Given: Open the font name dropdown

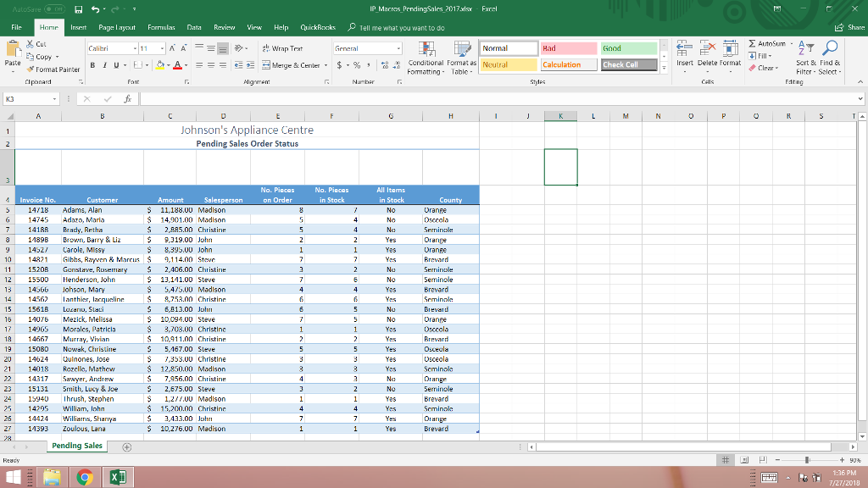Looking at the screenshot, I should (x=135, y=48).
